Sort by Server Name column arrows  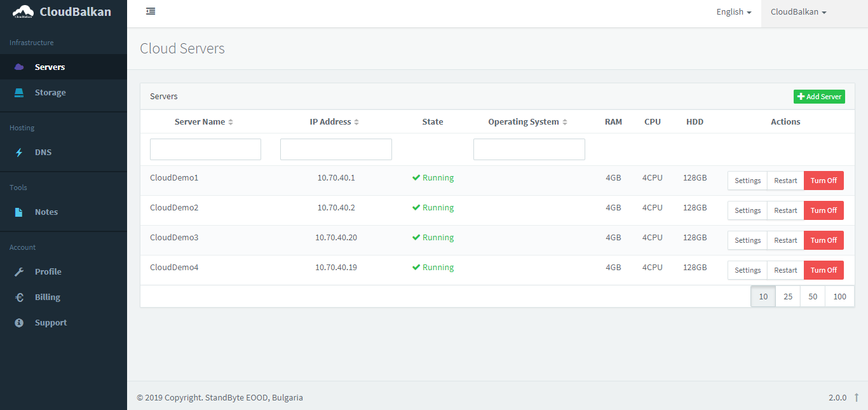pyautogui.click(x=231, y=122)
